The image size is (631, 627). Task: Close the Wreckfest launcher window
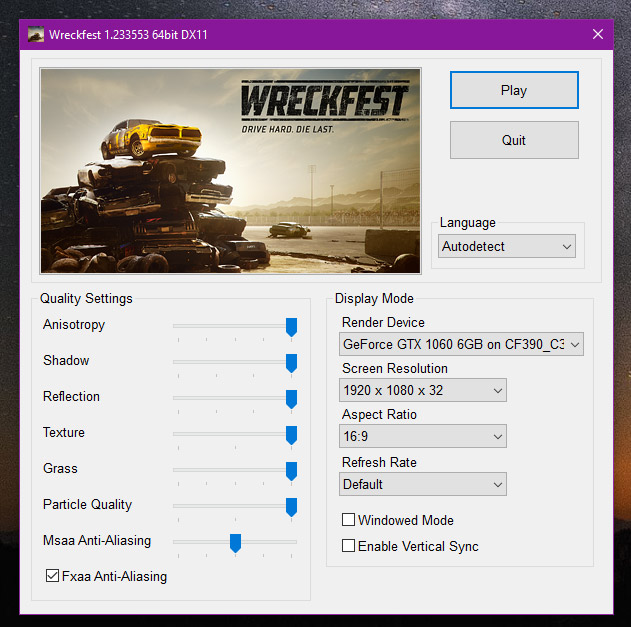[x=598, y=34]
